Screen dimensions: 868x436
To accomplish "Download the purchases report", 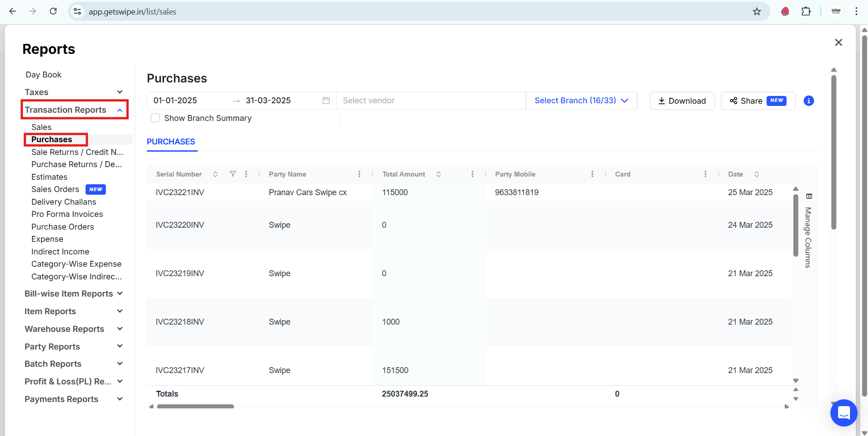I will pyautogui.click(x=682, y=101).
